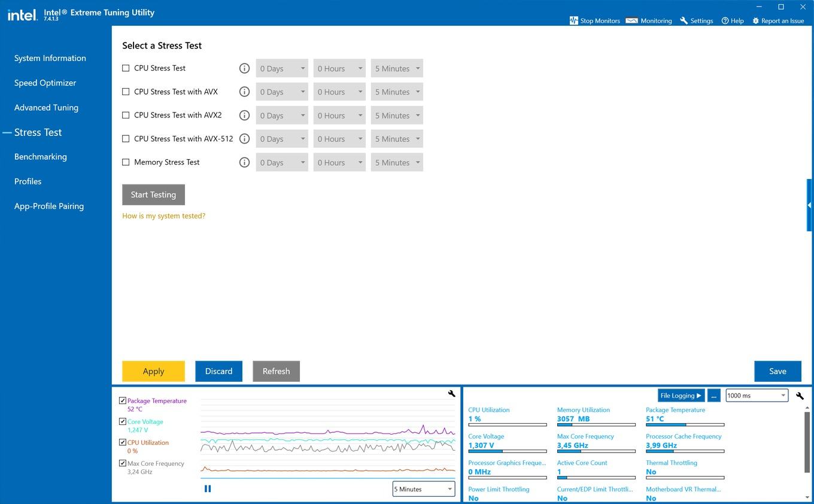
Task: Enable the CPU Stress Test checkbox
Action: click(x=126, y=68)
